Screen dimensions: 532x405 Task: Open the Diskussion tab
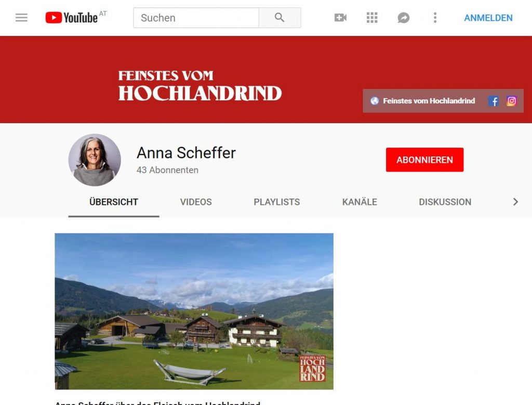coord(445,202)
